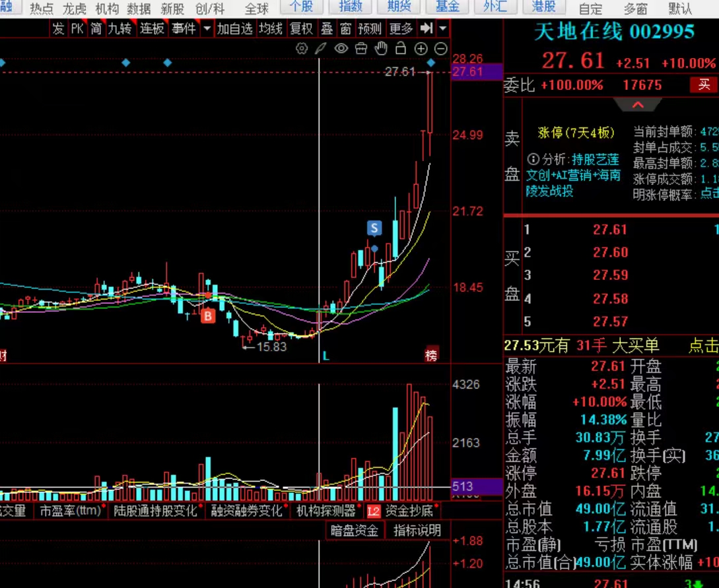Switch to the 外汇 tab
The height and width of the screenshot is (588, 719).
pos(495,7)
